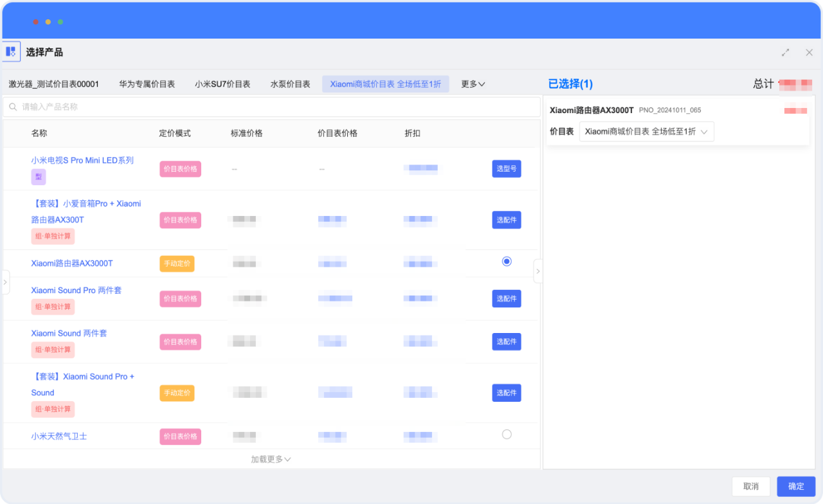Click the search magnifier icon

point(13,107)
